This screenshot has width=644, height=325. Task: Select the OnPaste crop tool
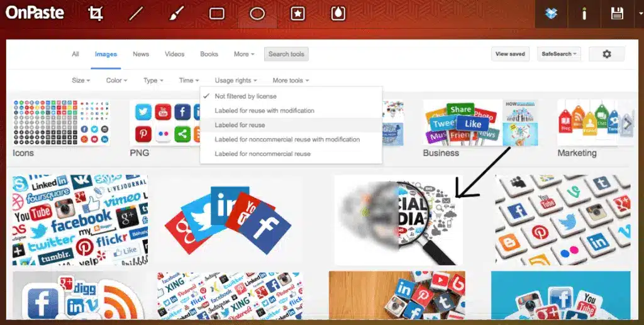pyautogui.click(x=96, y=14)
